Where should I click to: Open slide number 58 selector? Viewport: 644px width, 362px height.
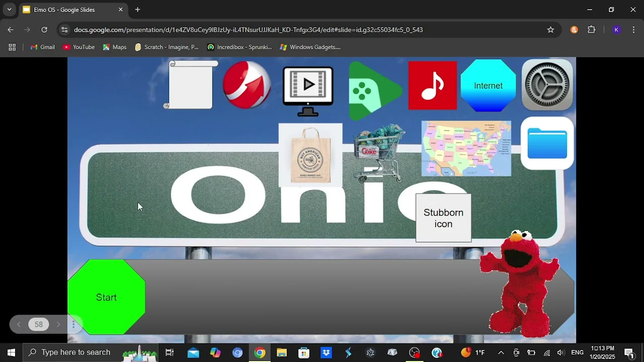point(39,324)
